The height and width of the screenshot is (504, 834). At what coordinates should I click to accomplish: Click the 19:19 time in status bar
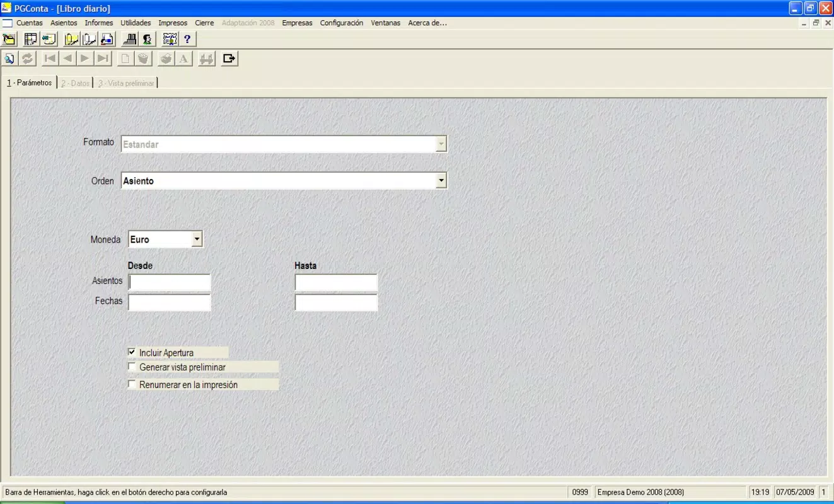(x=760, y=492)
